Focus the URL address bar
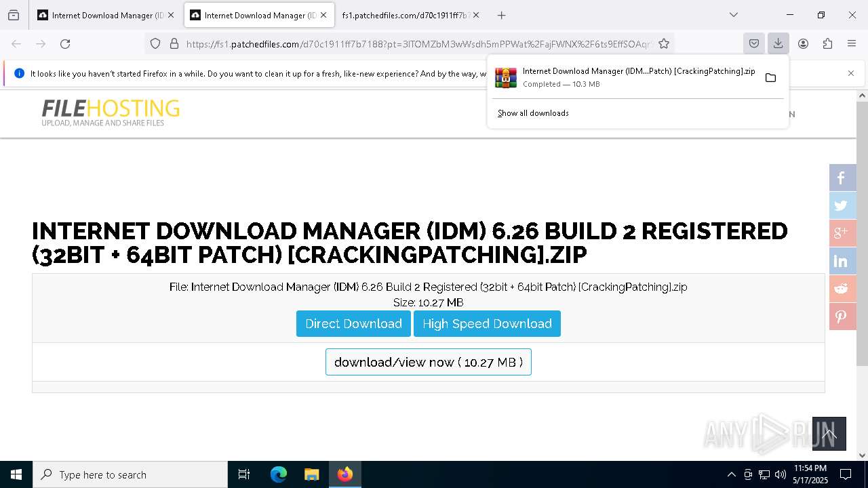868x488 pixels. (x=418, y=43)
